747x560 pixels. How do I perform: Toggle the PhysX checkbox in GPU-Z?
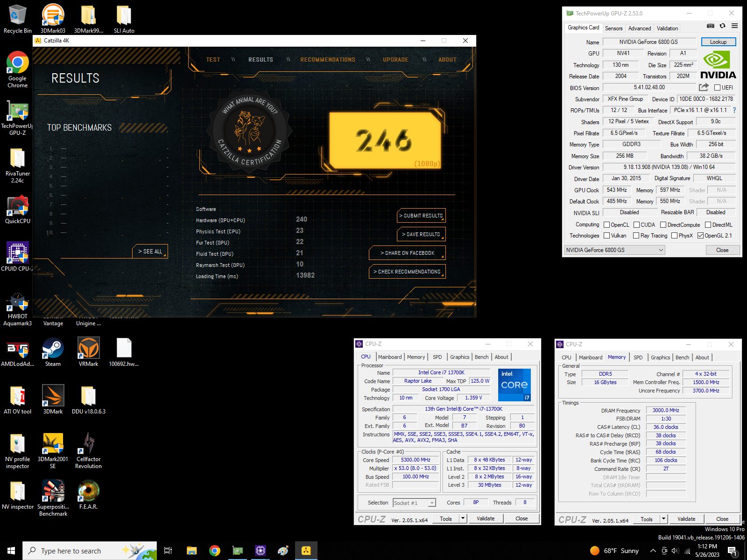674,236
